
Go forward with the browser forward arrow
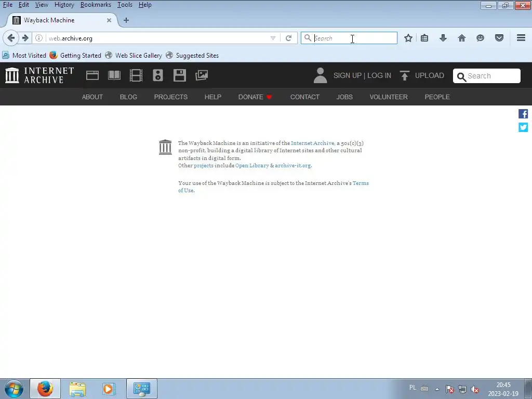point(25,38)
